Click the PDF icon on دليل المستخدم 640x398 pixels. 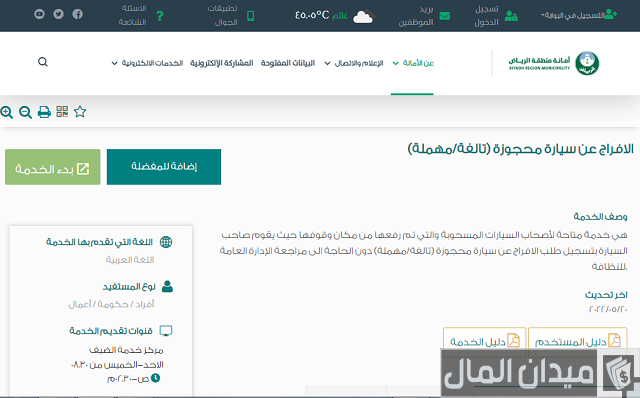(614, 340)
